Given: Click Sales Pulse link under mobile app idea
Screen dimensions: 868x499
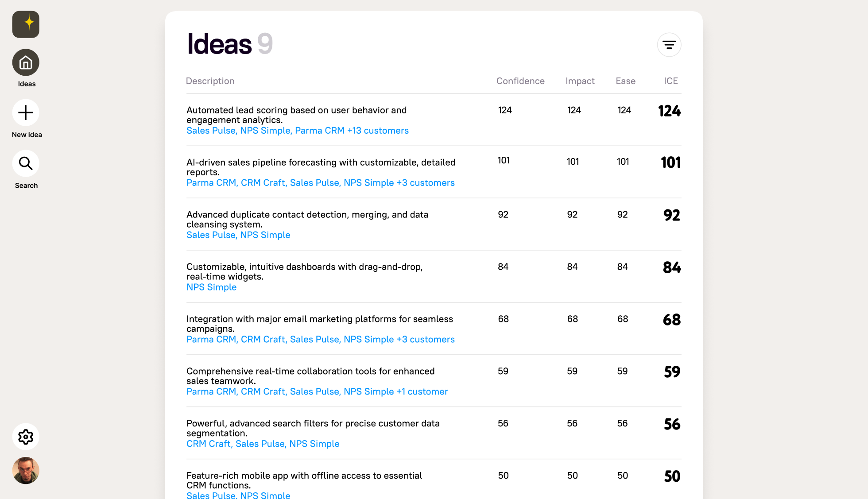Looking at the screenshot, I should point(211,495).
